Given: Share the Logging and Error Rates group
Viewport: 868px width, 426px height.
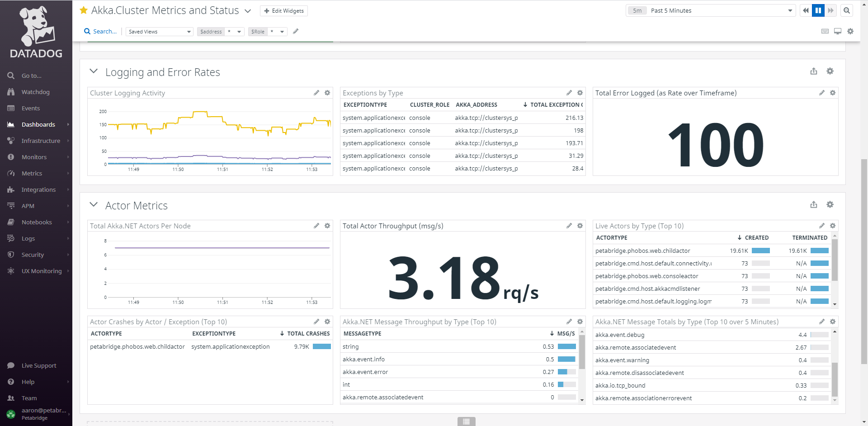Looking at the screenshot, I should point(814,71).
